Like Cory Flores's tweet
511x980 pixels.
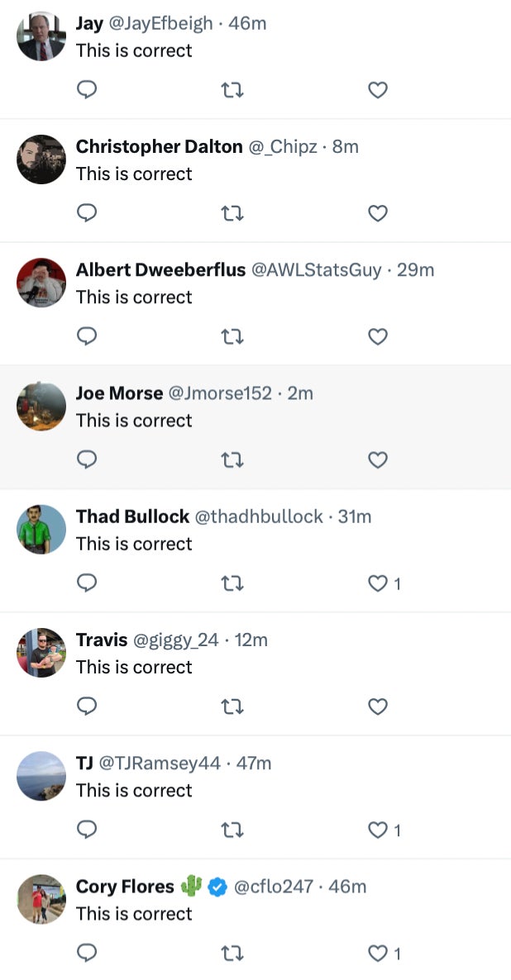point(378,954)
